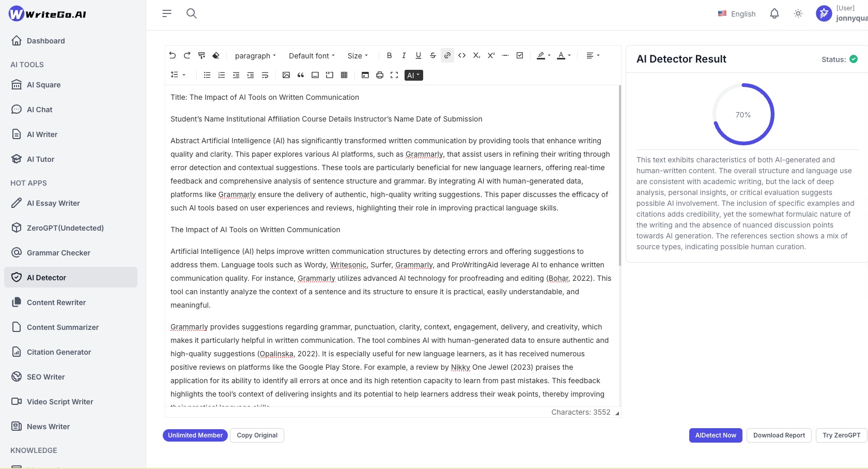Image resolution: width=868 pixels, height=469 pixels.
Task: Open the highlight color dropdown arrow
Action: pyautogui.click(x=549, y=55)
